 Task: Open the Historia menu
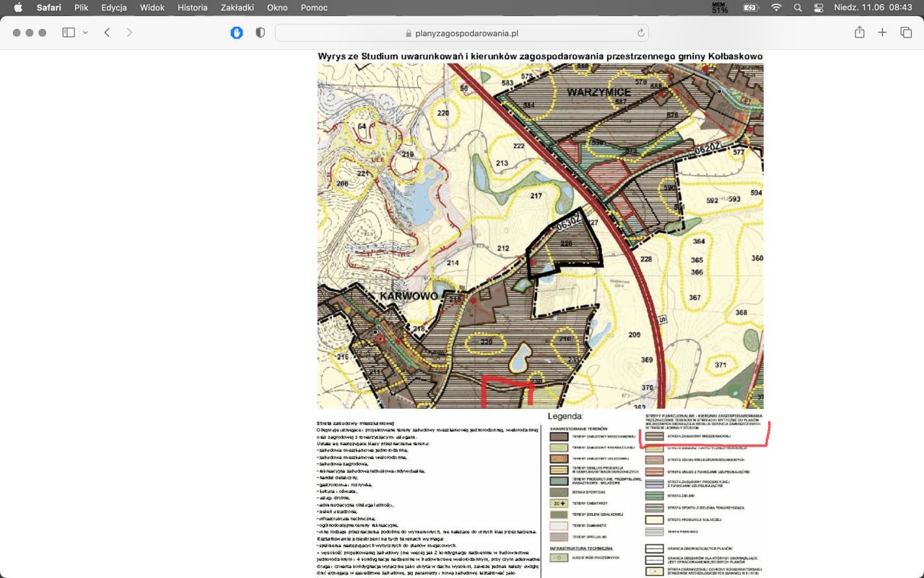[192, 8]
